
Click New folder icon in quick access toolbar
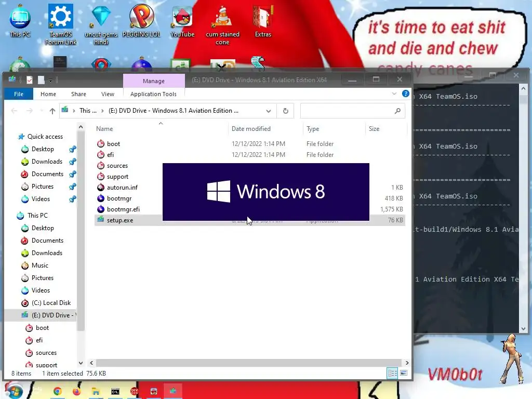tap(41, 79)
